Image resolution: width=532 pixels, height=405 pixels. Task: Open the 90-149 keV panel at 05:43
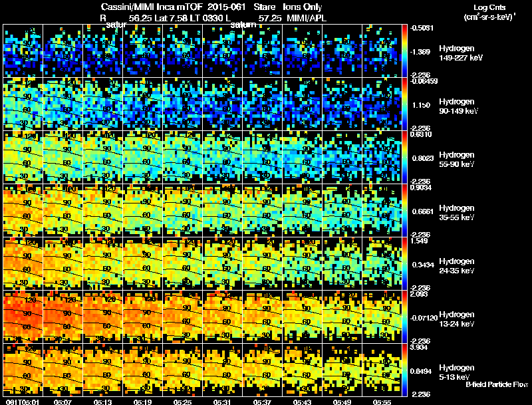click(x=303, y=104)
